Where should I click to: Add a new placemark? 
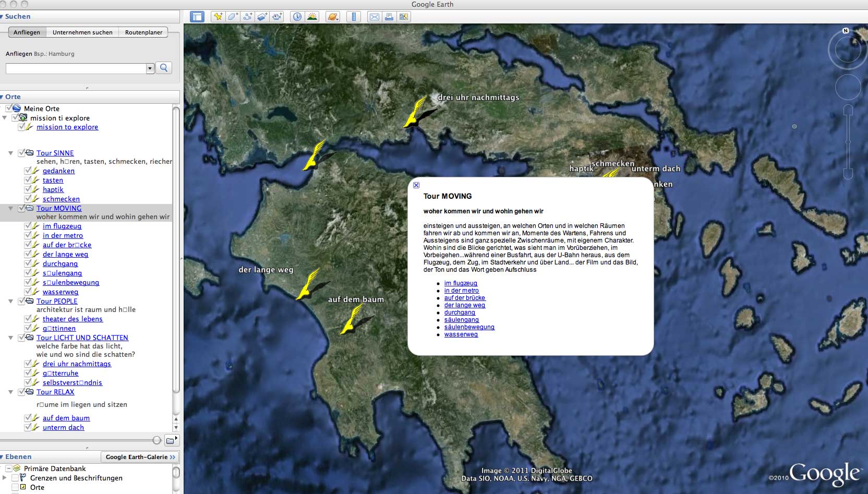[x=218, y=17]
